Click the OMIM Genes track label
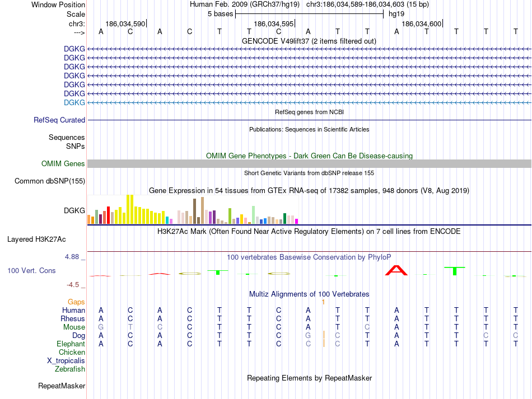This screenshot has width=532, height=399. coord(63,164)
